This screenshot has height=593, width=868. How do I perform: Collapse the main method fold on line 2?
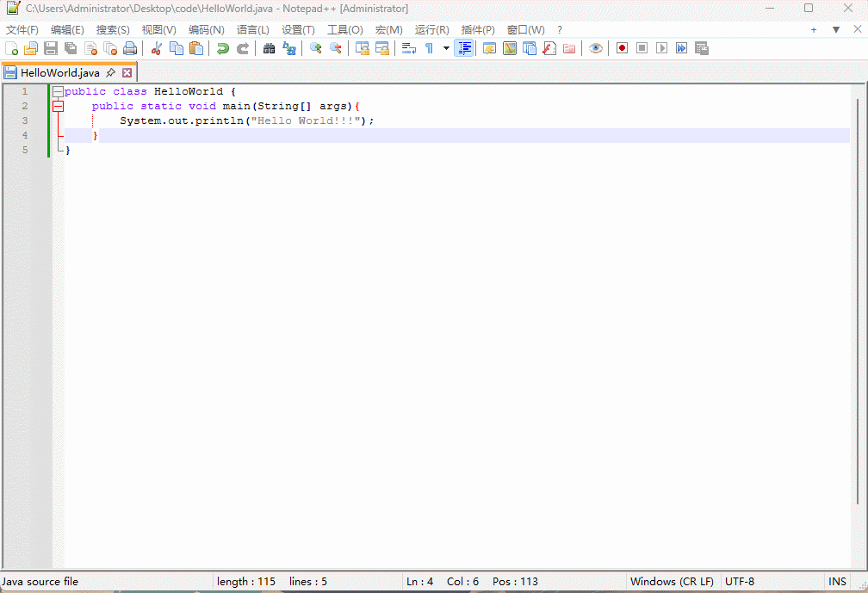(x=58, y=106)
